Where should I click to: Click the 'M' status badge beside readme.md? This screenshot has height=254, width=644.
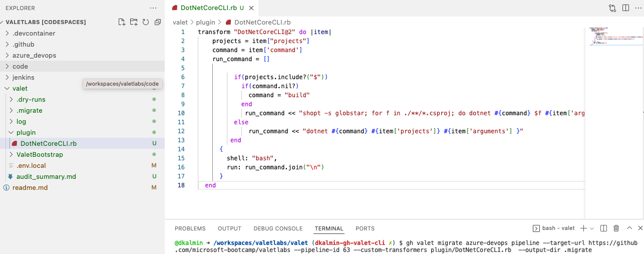pos(154,187)
